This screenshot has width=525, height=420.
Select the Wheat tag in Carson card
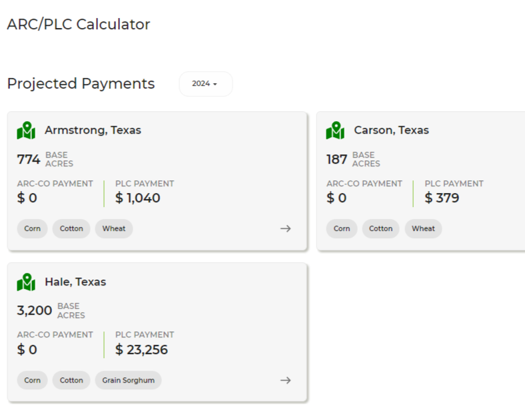[x=423, y=228]
